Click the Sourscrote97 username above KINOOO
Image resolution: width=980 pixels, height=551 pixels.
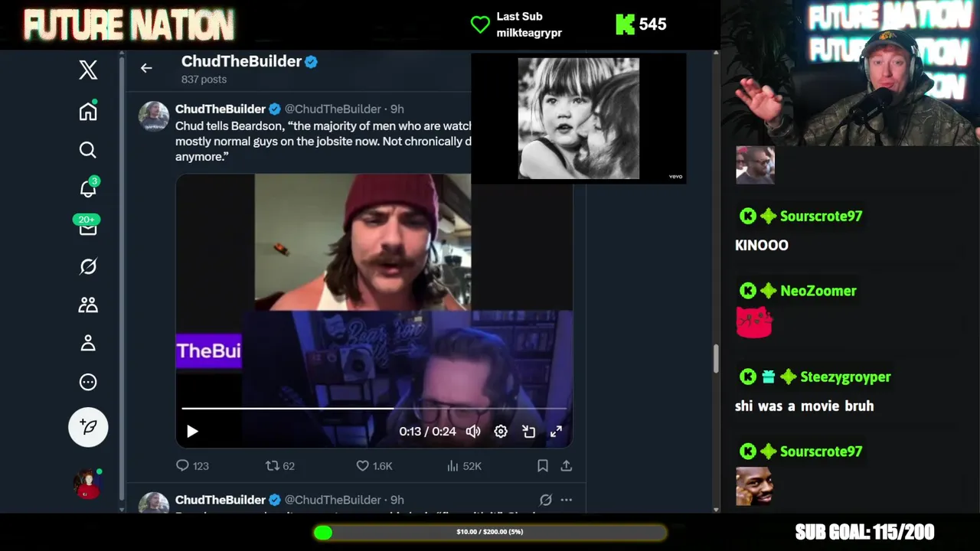[821, 216]
